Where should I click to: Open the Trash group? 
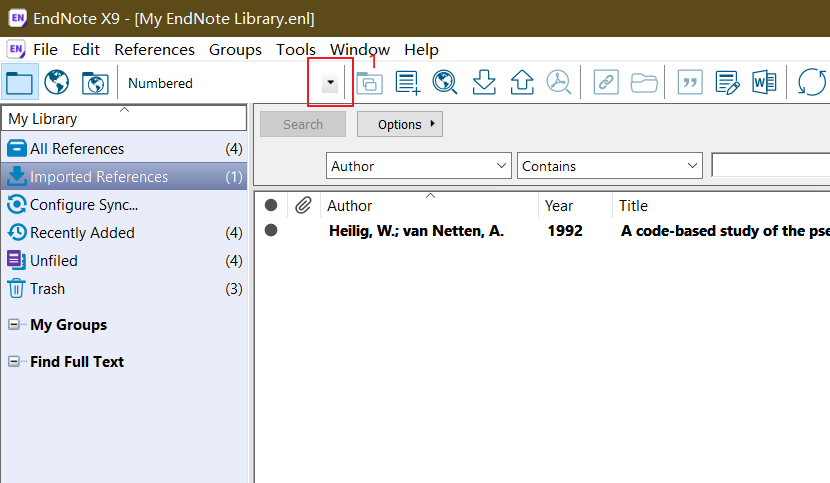click(x=124, y=289)
